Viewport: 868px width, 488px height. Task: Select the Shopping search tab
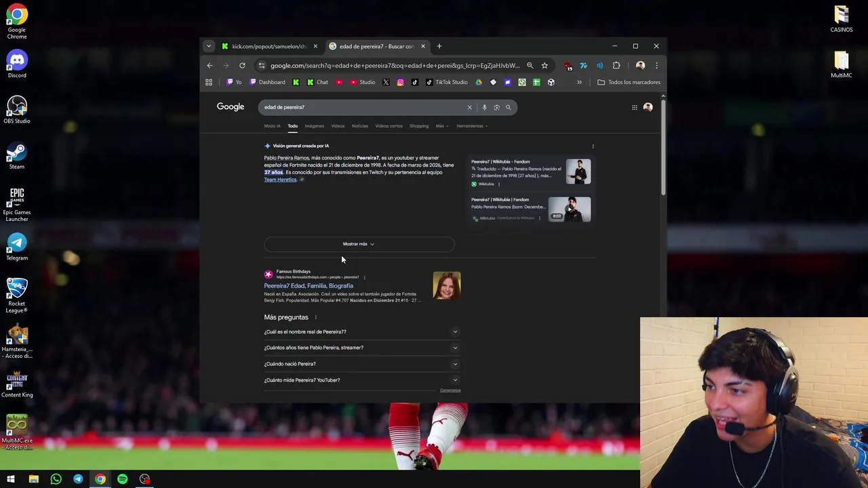point(419,126)
